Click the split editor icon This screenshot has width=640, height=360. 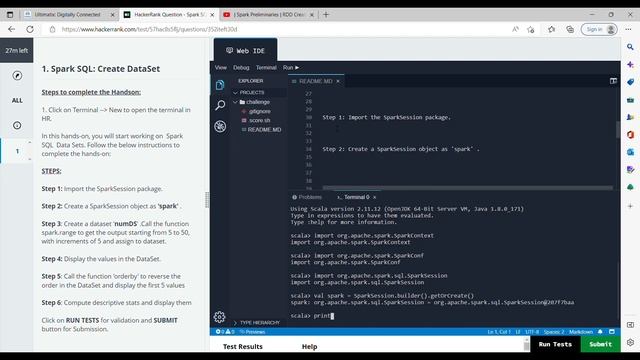613,81
